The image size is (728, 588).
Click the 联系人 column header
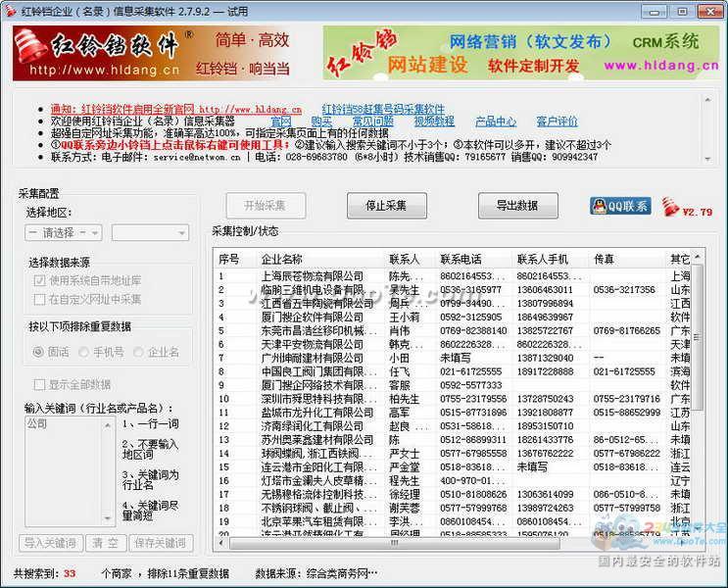[x=411, y=259]
